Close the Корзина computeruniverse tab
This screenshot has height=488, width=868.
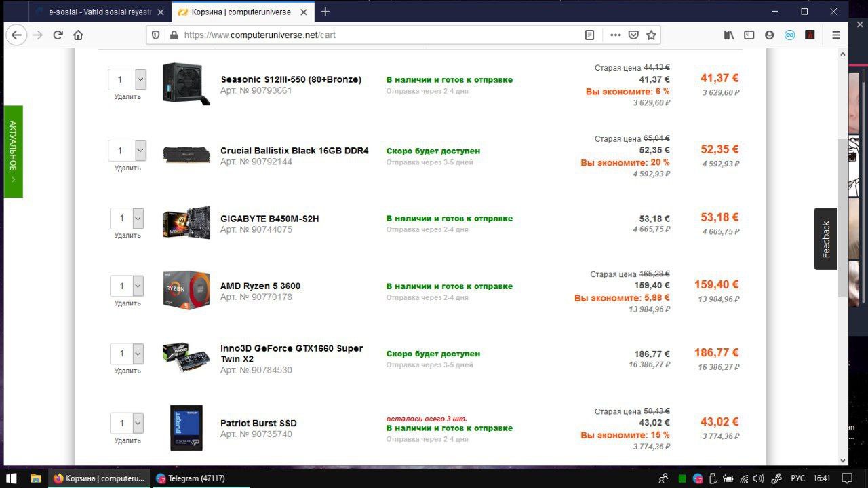tap(304, 12)
